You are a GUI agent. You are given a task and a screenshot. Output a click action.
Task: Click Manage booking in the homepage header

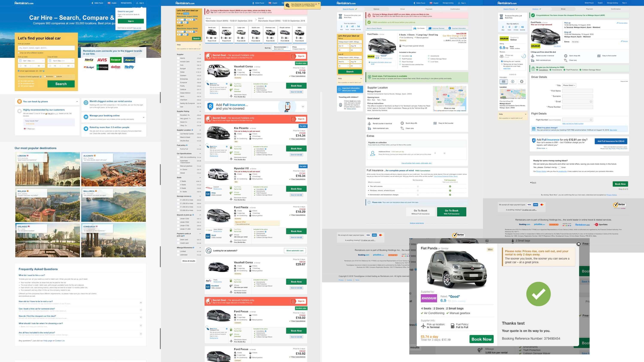click(126, 3)
